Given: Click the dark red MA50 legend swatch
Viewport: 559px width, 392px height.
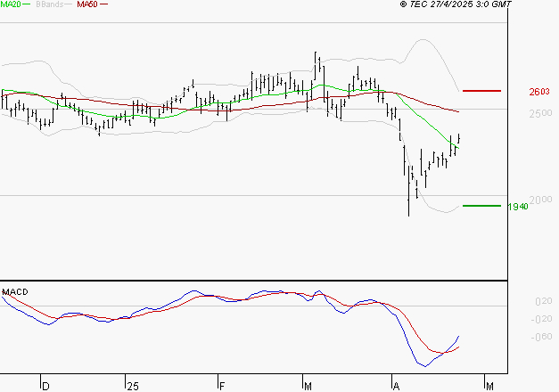Looking at the screenshot, I should click(x=104, y=5).
